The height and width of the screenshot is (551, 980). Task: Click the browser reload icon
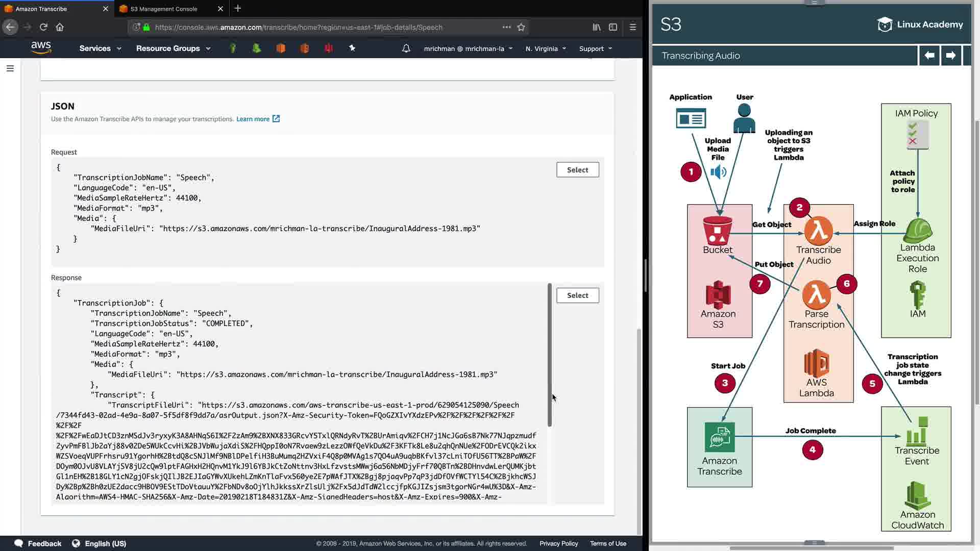point(43,27)
